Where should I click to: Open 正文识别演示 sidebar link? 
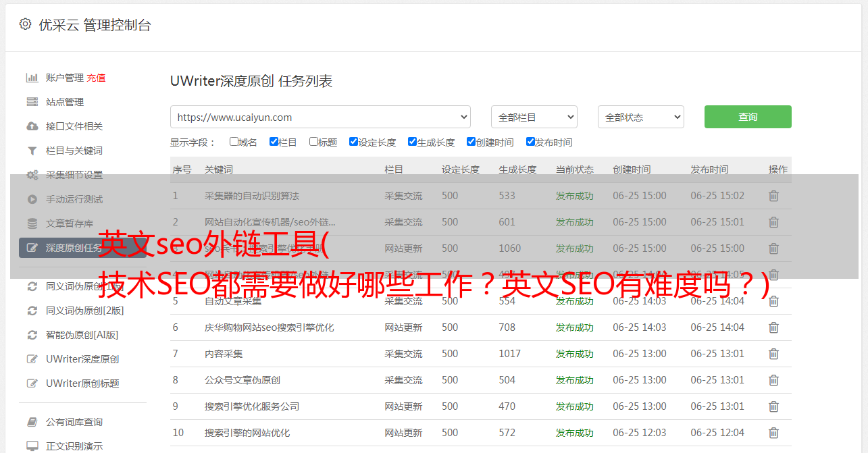(x=74, y=446)
